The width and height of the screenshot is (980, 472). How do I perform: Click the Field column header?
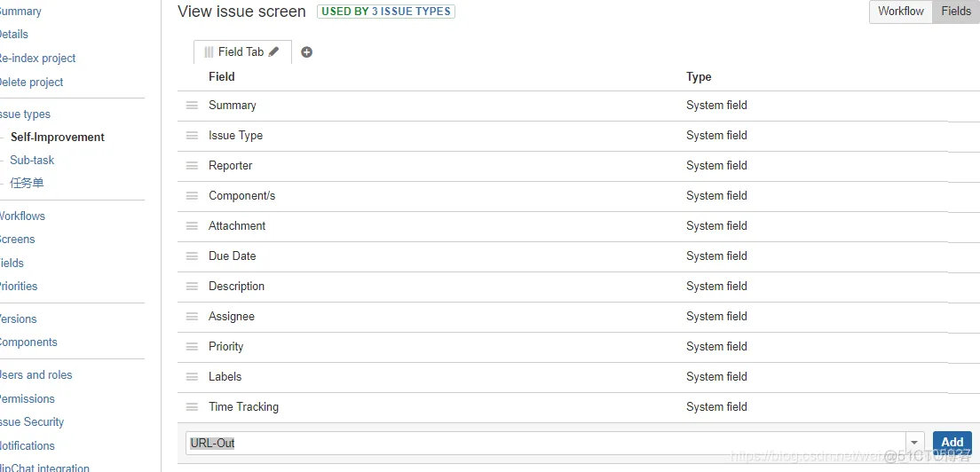(222, 77)
